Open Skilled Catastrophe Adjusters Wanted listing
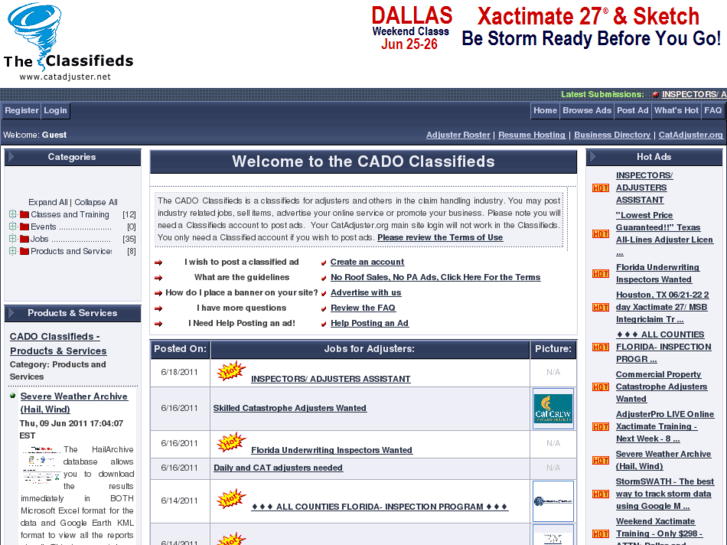The width and height of the screenshot is (727, 545). (x=290, y=408)
